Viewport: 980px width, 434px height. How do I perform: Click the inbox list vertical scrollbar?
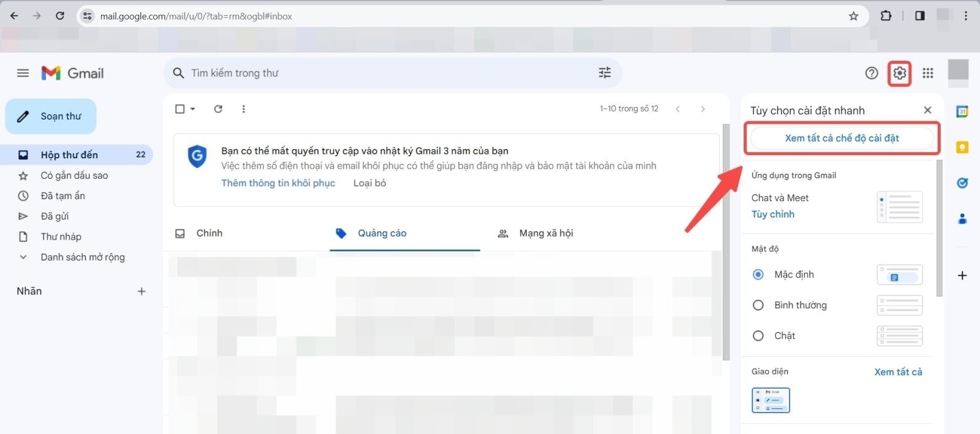[726, 242]
